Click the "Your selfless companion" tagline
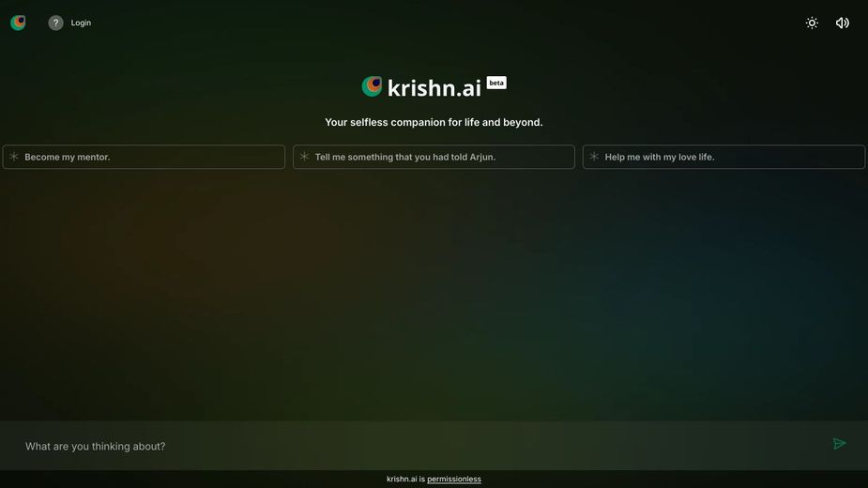Image resolution: width=868 pixels, height=488 pixels. click(434, 122)
